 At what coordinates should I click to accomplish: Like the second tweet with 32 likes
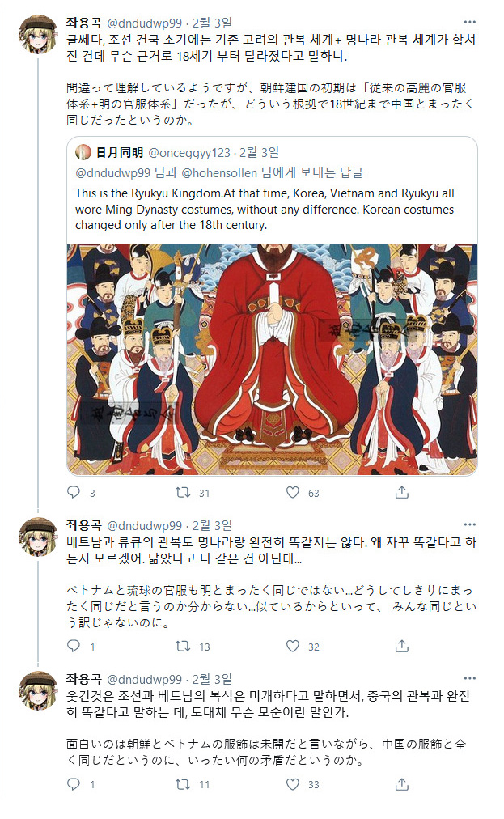pyautogui.click(x=293, y=646)
